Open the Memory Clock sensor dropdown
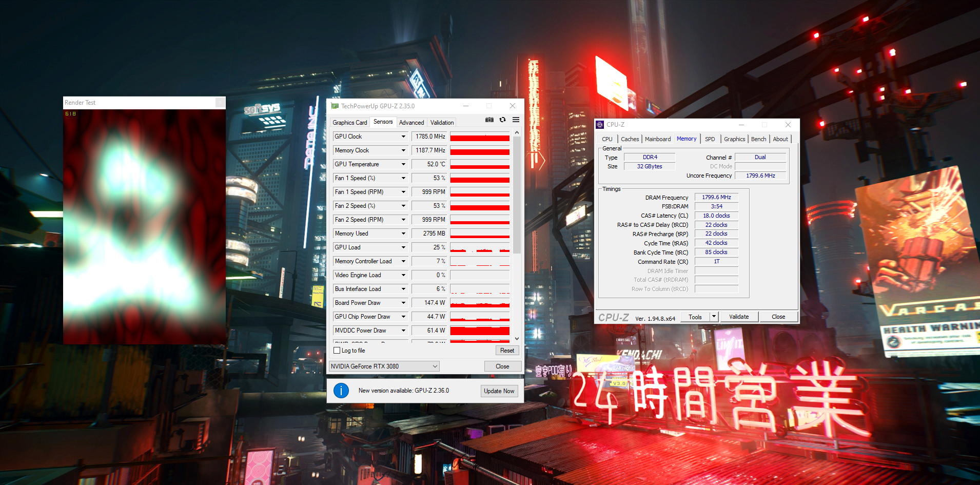Image resolution: width=980 pixels, height=485 pixels. pos(403,150)
